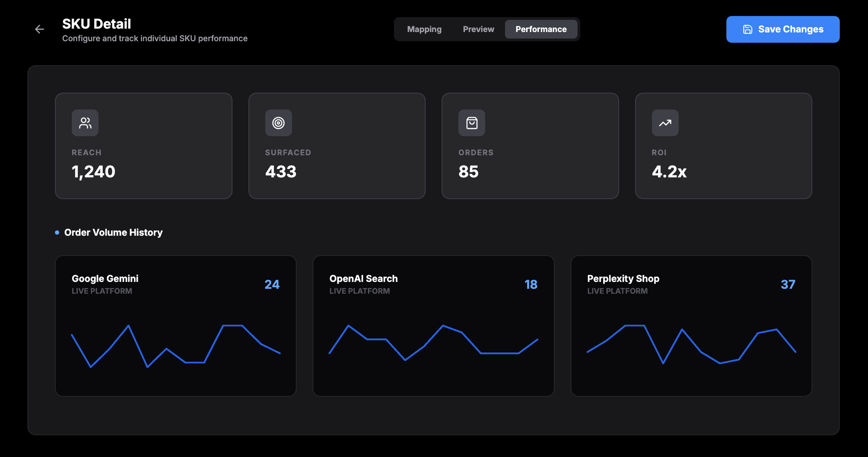This screenshot has width=868, height=457.
Task: Select the Performance tab
Action: [x=541, y=29]
